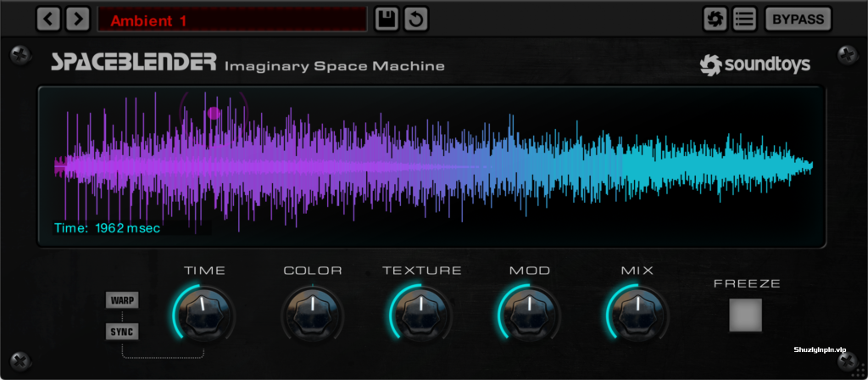This screenshot has width=868, height=380.
Task: Select the magenta handle dot on the waveform
Action: (214, 114)
